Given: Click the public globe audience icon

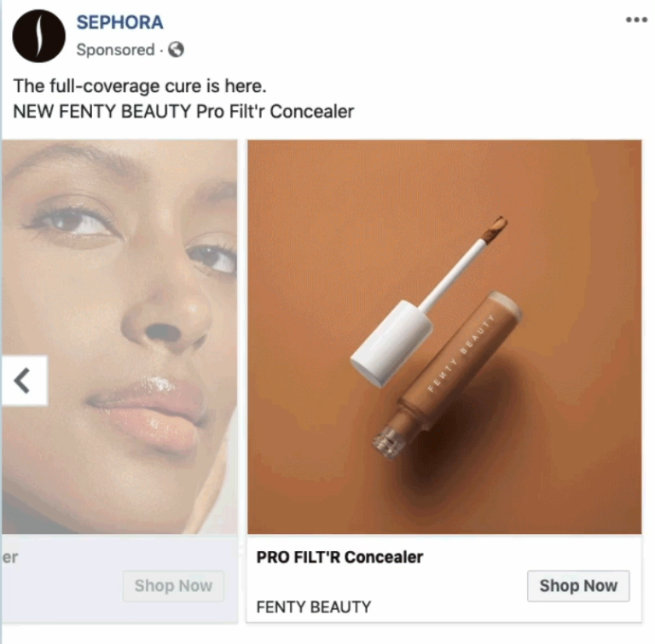Looking at the screenshot, I should point(176,49).
